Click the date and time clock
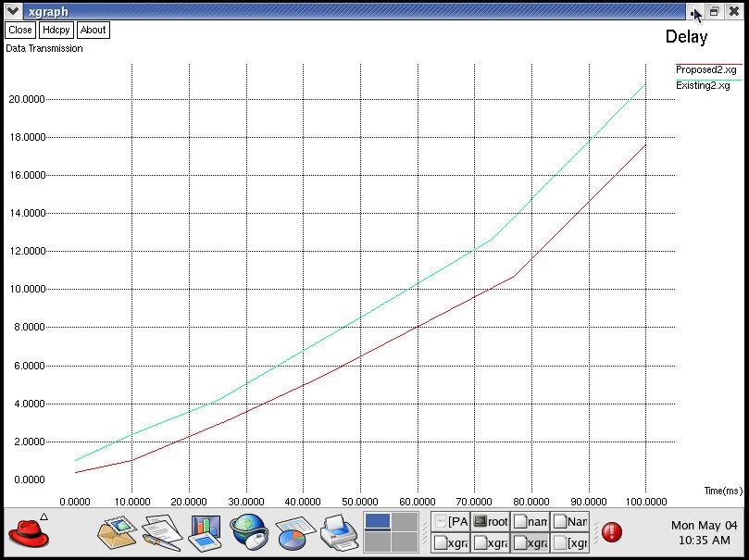This screenshot has width=749, height=560. pos(704,532)
